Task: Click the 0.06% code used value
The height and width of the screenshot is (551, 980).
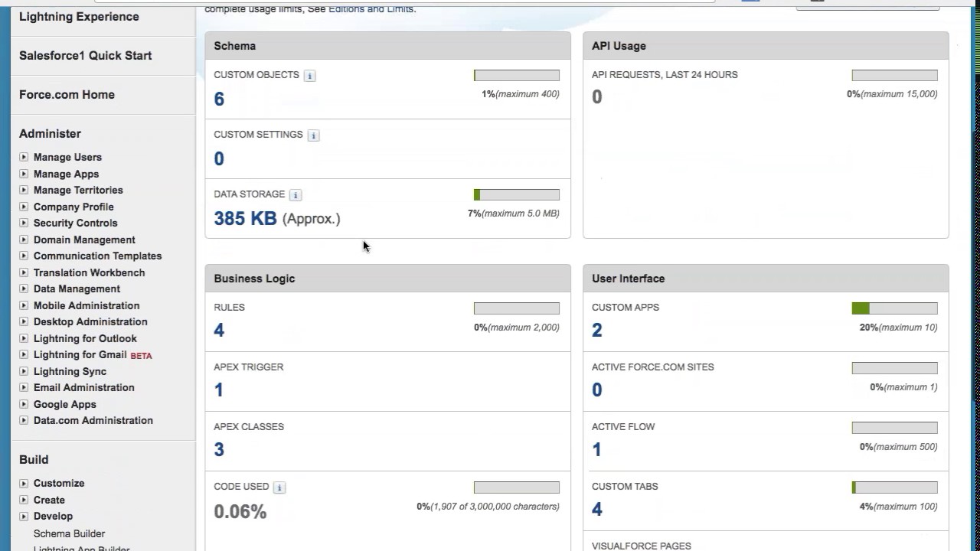Action: [240, 511]
